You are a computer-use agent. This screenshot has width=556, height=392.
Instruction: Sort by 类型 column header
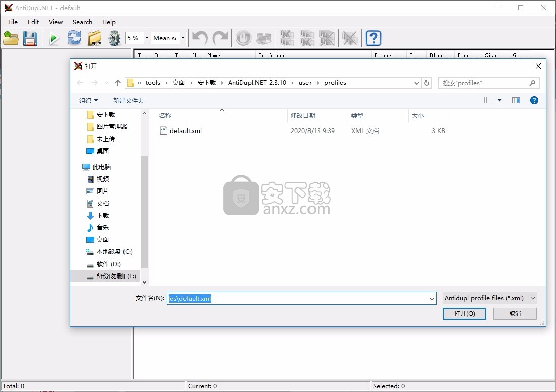tap(357, 115)
